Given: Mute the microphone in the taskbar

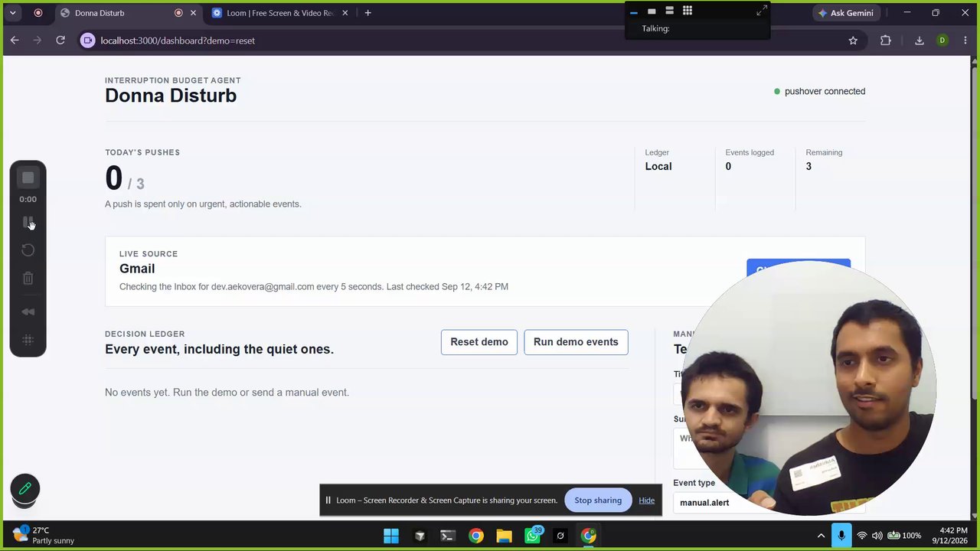Looking at the screenshot, I should click(x=841, y=536).
